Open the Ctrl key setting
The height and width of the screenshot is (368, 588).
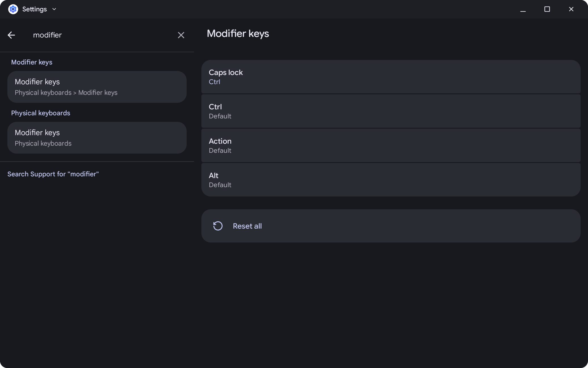pos(391,111)
